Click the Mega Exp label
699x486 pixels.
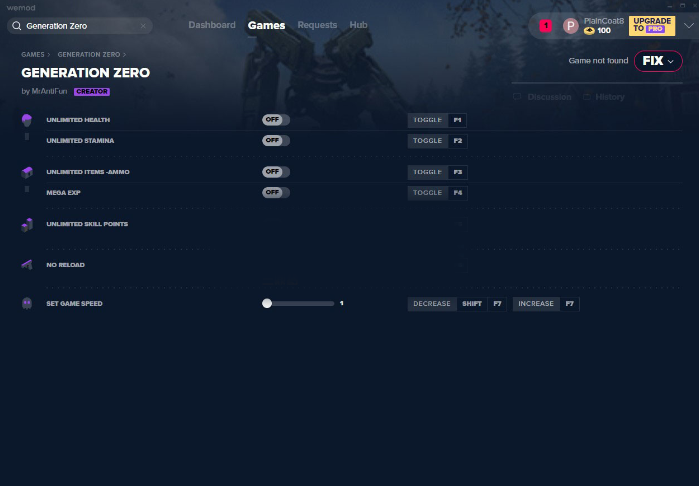click(63, 193)
